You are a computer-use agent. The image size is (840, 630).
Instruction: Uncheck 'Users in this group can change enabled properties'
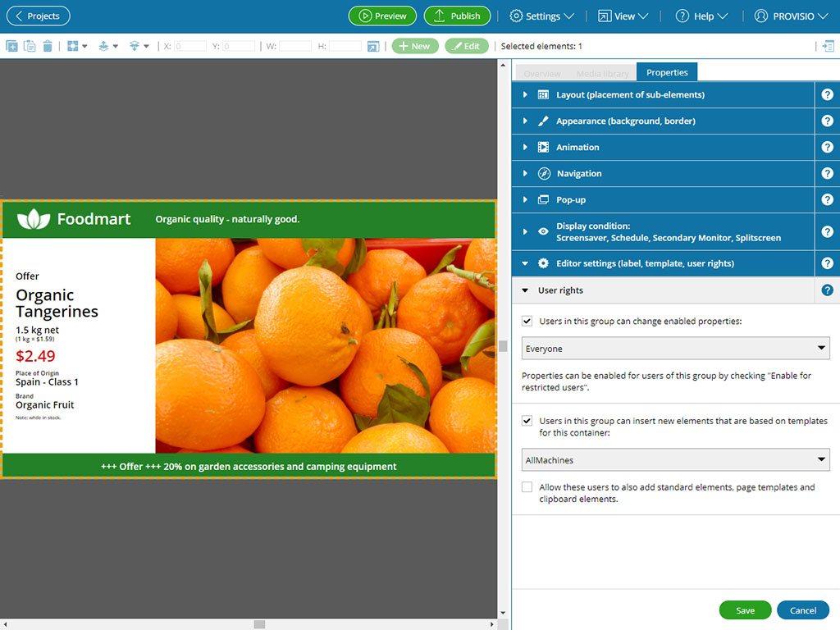pyautogui.click(x=527, y=322)
